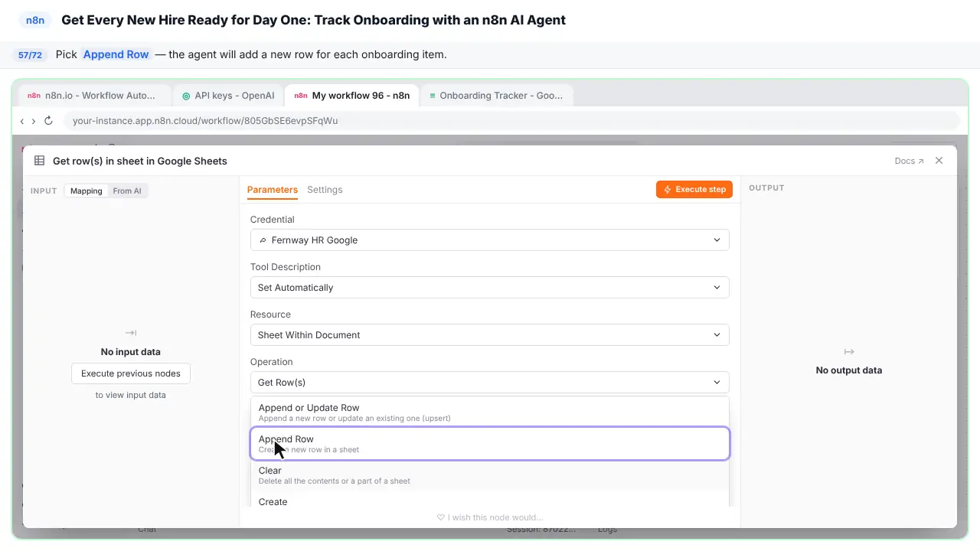
Task: Select the From AI input mode
Action: coord(127,191)
